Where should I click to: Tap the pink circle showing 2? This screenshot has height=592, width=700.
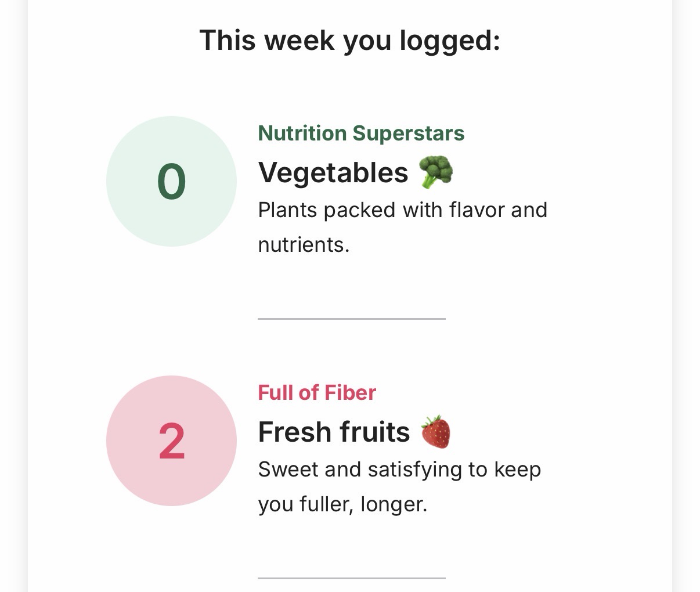point(171,441)
